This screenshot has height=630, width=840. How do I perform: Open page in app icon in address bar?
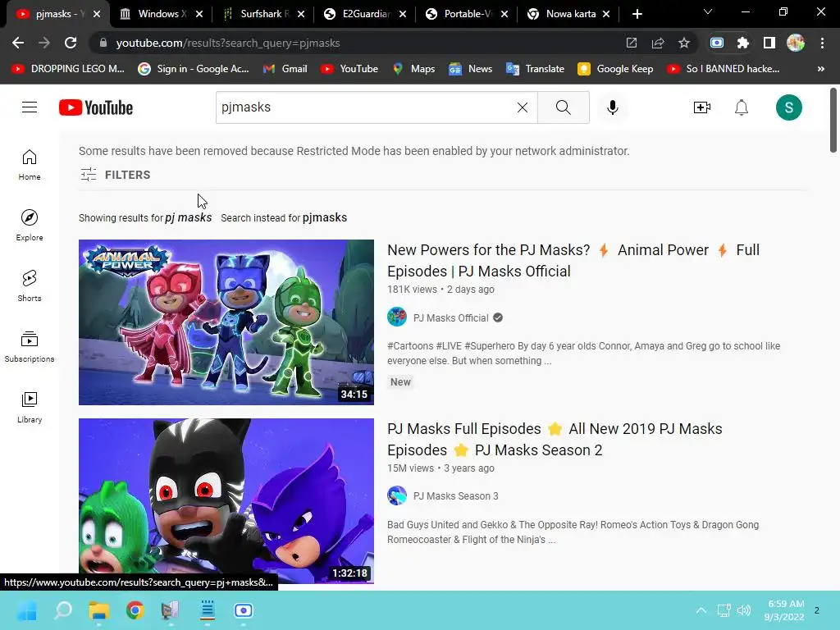(x=632, y=43)
